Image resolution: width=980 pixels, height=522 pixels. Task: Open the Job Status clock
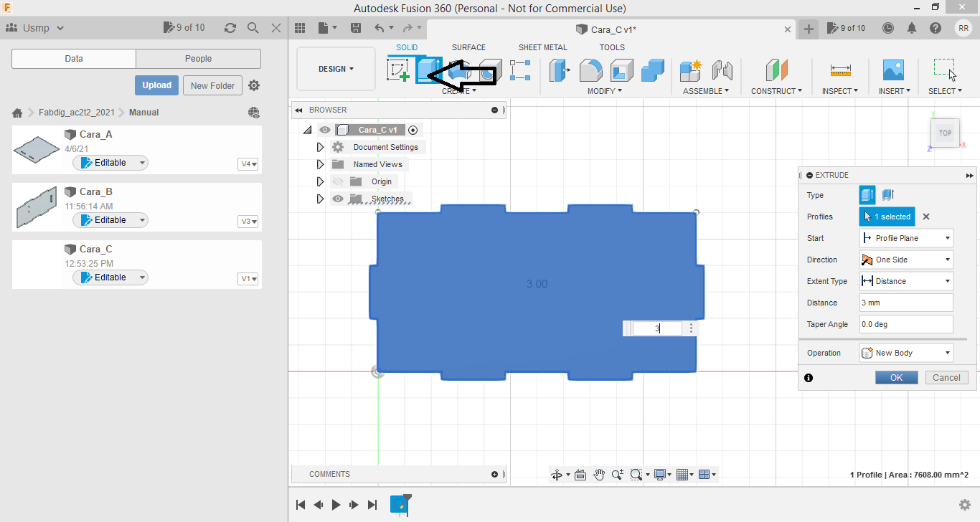click(x=888, y=28)
